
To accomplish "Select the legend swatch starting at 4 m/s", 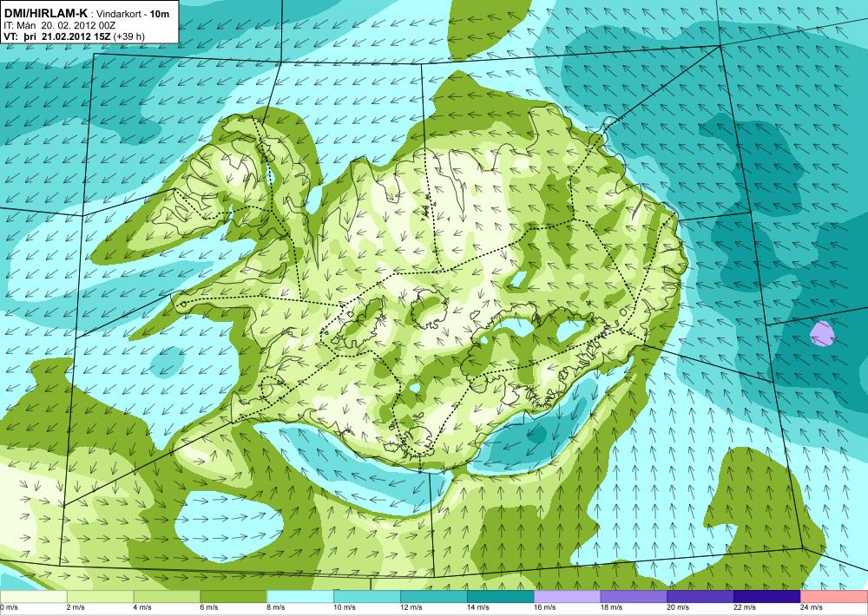I will (167, 597).
